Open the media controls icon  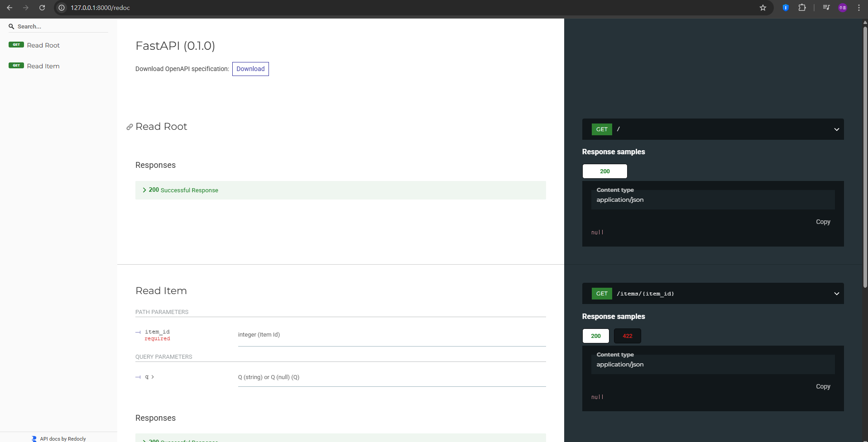click(x=826, y=8)
